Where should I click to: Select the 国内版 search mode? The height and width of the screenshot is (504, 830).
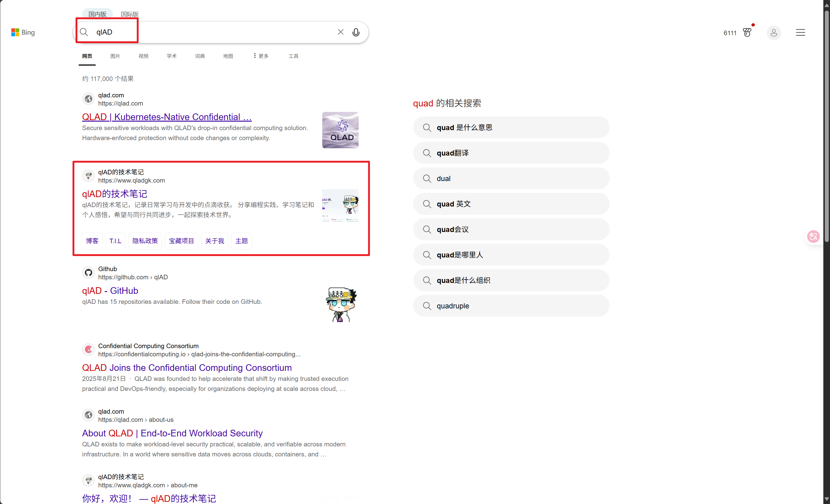(x=97, y=14)
